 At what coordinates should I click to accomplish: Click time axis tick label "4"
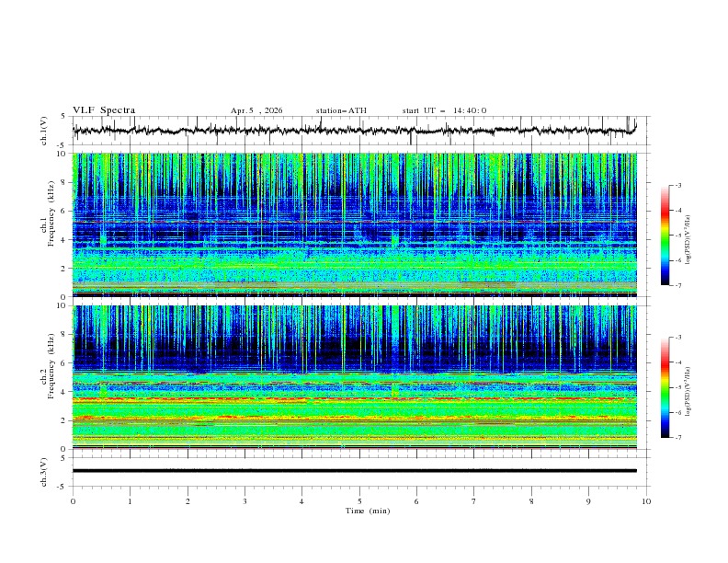[x=302, y=501]
